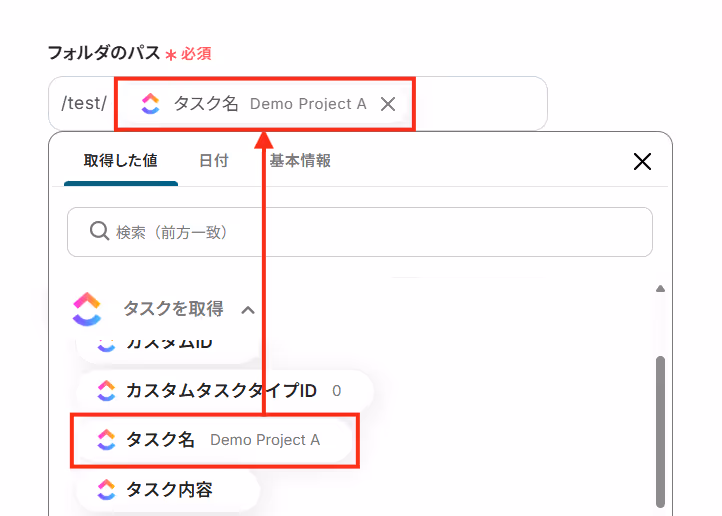Switch to the 取得した値 tab
This screenshot has width=722, height=516.
(121, 161)
